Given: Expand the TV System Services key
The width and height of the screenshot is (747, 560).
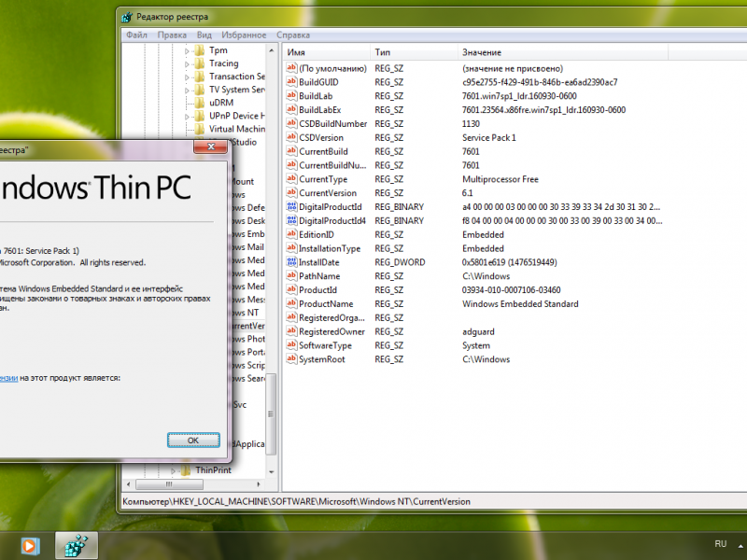Looking at the screenshot, I should click(x=187, y=90).
